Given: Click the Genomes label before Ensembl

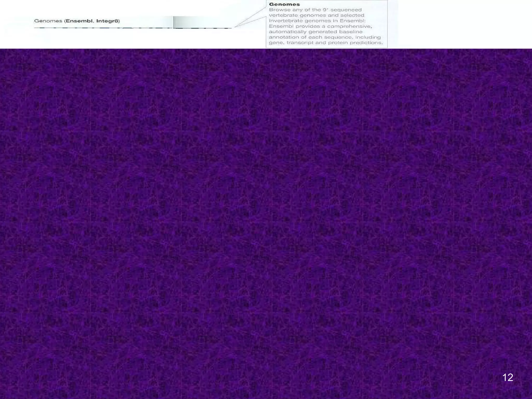Looking at the screenshot, I should 48,21.
